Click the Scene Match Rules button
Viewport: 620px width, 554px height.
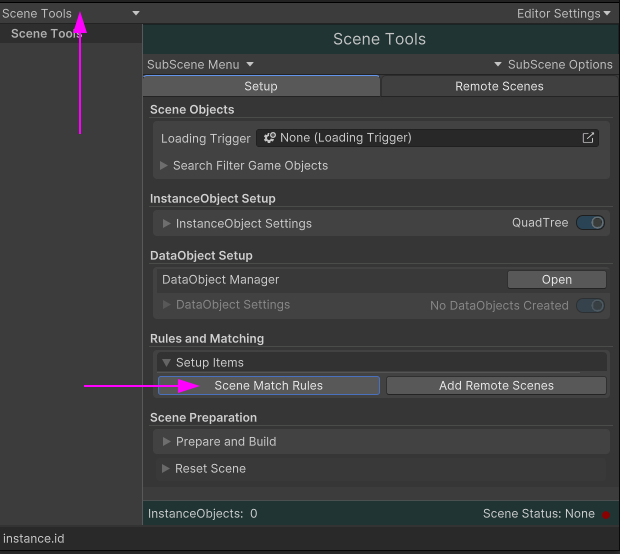(x=268, y=386)
